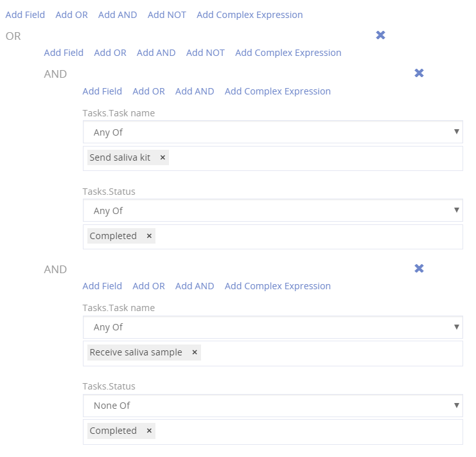This screenshot has width=476, height=457.
Task: Remove Completed tag under None Of
Action: [x=149, y=431]
